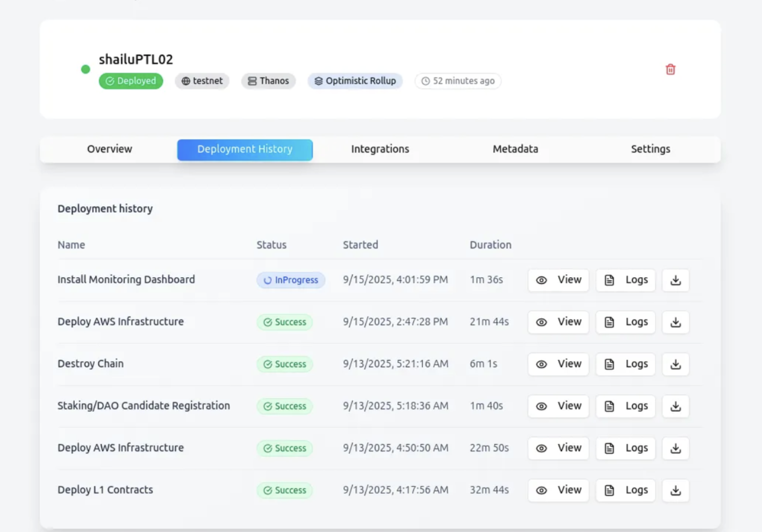762x532 pixels.
Task: Click the Thanos stack tag
Action: pos(268,81)
